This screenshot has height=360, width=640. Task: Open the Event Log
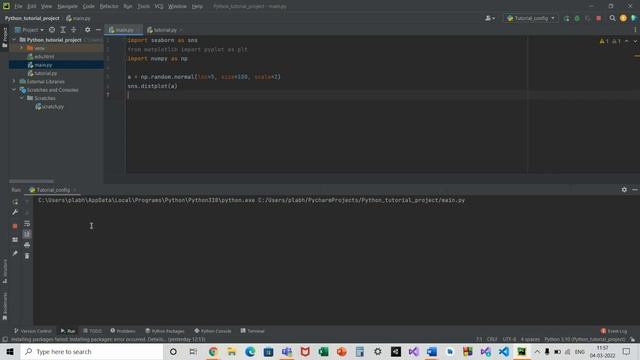pyautogui.click(x=614, y=331)
